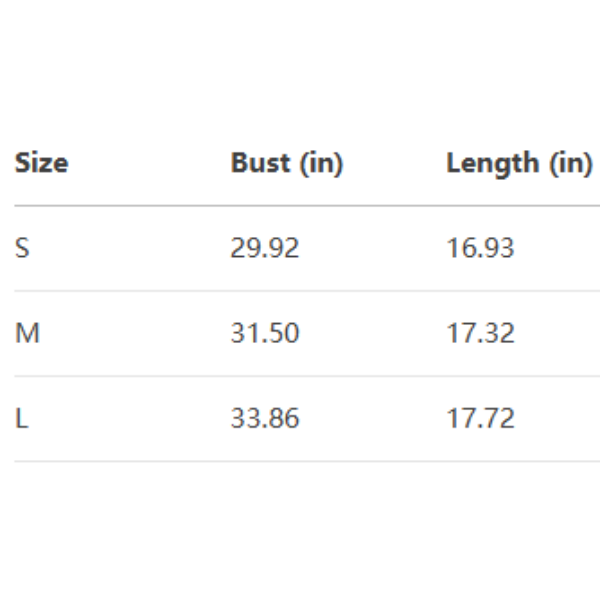
Task: Click the word Bust in header
Action: click(x=261, y=163)
